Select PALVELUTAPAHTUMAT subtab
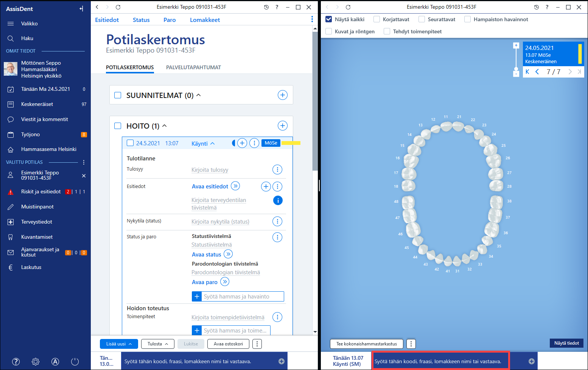This screenshot has width=588, height=370. click(193, 67)
